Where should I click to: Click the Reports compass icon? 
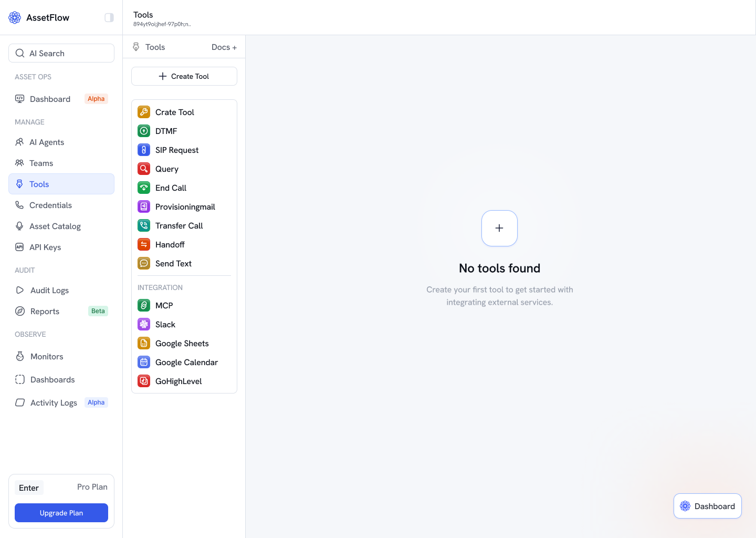(20, 311)
